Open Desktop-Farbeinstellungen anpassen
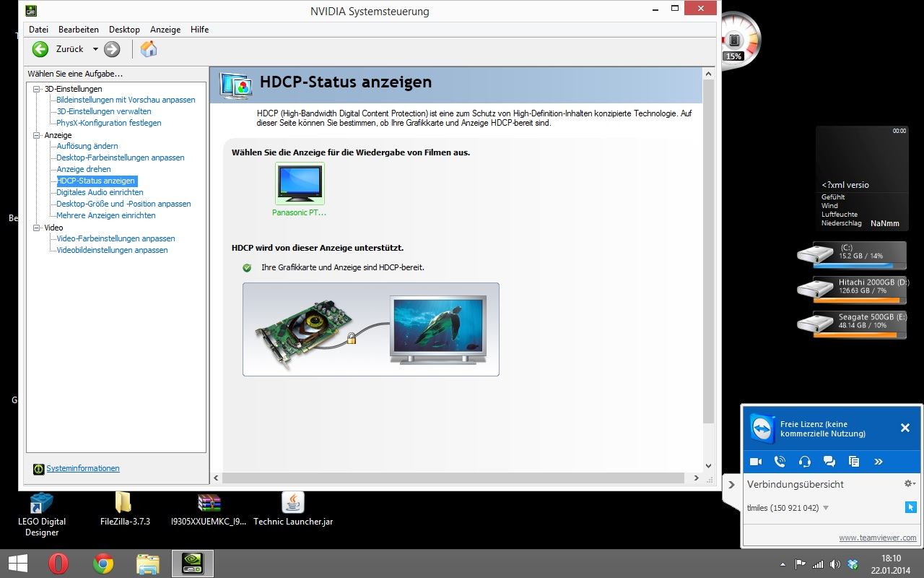 coord(121,158)
